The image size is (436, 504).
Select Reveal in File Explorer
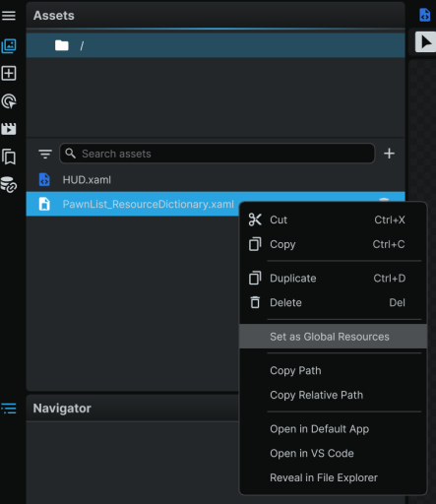[334, 477]
